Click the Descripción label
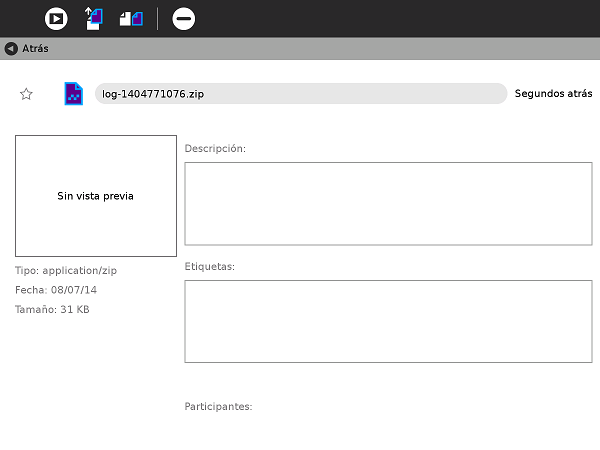 215,149
